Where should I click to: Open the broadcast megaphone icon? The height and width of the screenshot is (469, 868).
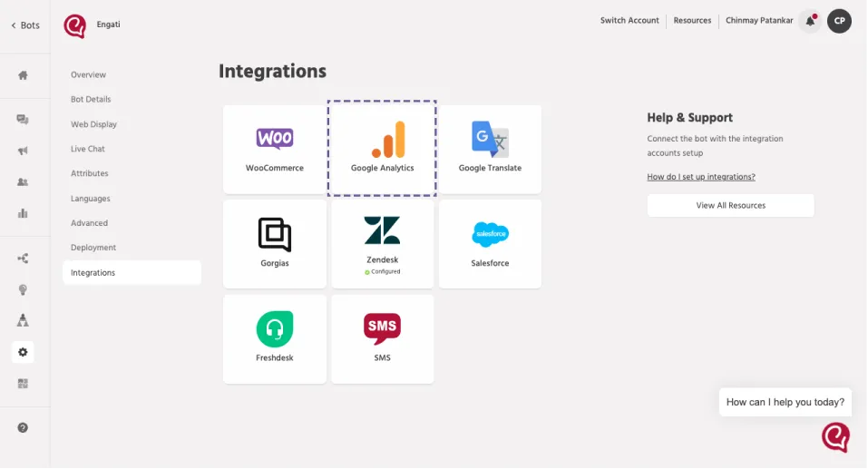[23, 151]
